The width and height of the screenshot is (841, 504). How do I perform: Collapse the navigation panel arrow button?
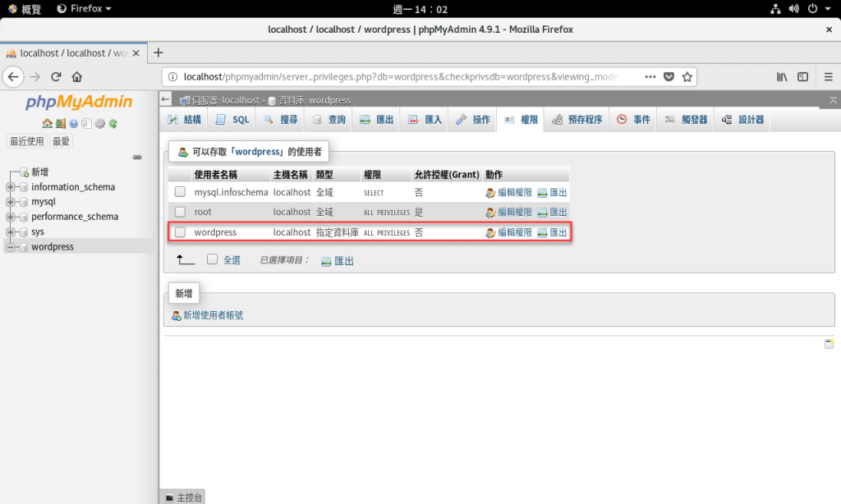click(x=166, y=99)
